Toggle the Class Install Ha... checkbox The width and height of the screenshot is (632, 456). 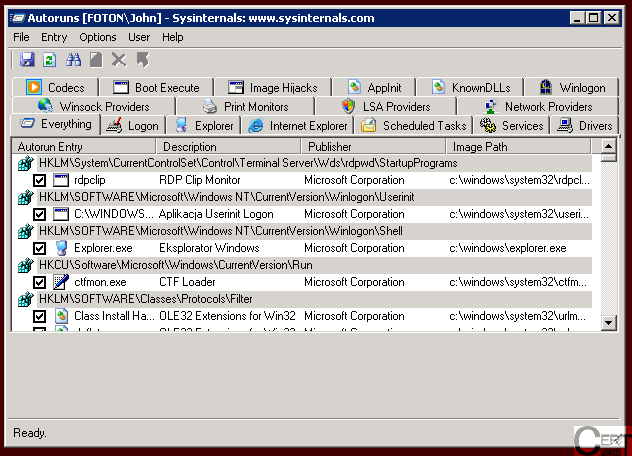point(39,316)
